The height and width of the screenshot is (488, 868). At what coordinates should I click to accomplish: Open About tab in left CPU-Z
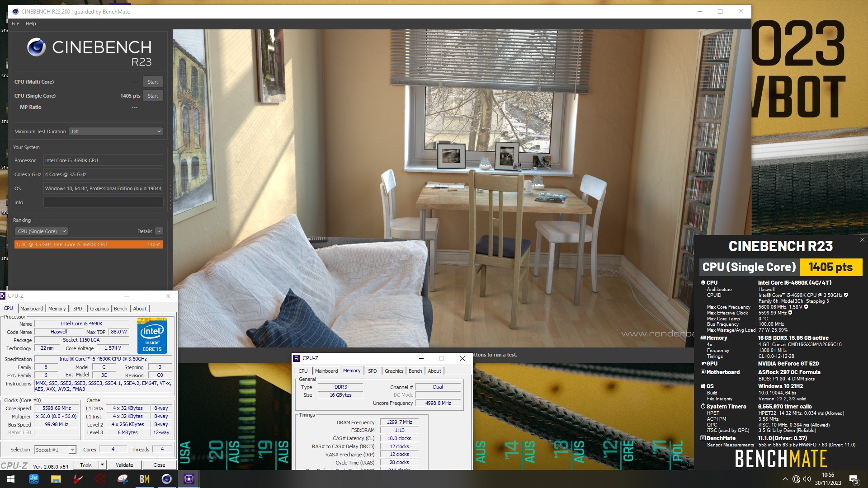coord(140,309)
